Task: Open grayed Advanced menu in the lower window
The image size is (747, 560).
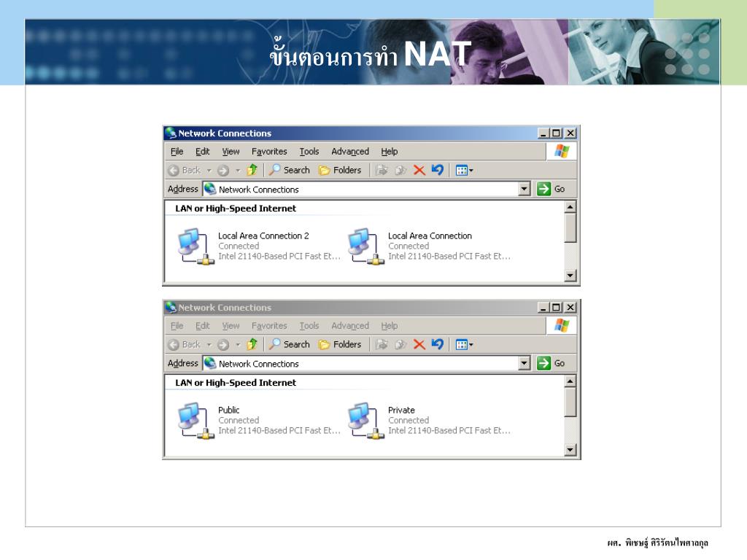Action: pyautogui.click(x=350, y=326)
